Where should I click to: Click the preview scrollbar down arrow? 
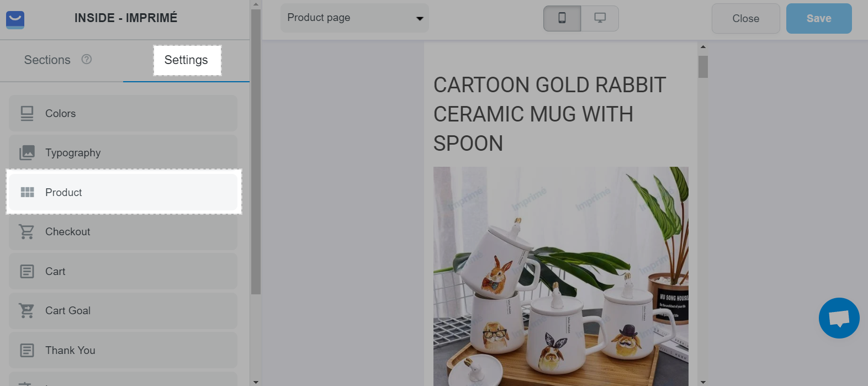pyautogui.click(x=703, y=382)
